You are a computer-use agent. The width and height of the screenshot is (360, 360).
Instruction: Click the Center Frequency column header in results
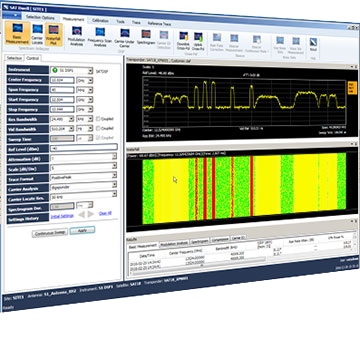coord(185,251)
